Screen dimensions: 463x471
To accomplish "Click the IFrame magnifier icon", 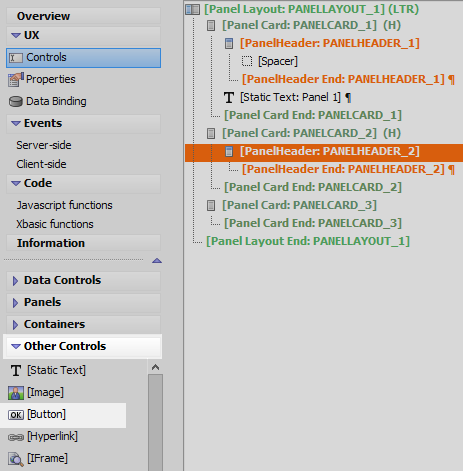I will click(16, 459).
